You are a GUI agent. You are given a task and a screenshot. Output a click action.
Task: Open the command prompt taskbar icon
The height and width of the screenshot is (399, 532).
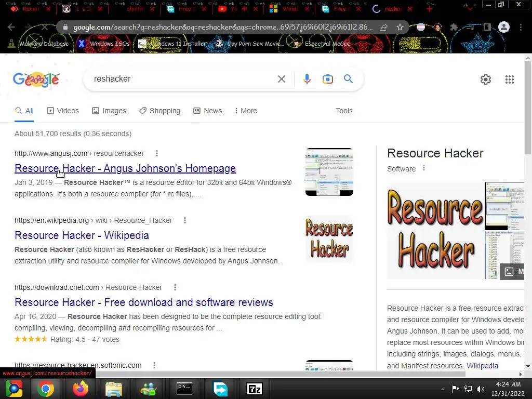(184, 389)
